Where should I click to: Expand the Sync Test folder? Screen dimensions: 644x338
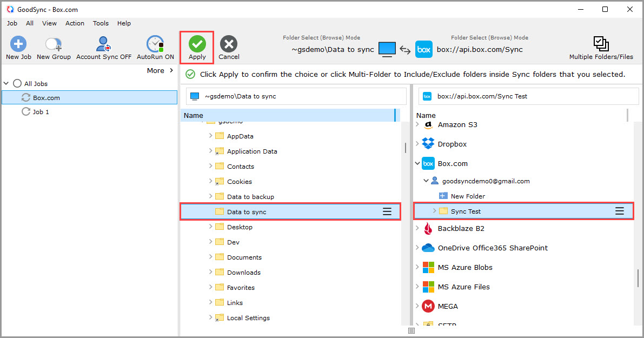tap(435, 211)
